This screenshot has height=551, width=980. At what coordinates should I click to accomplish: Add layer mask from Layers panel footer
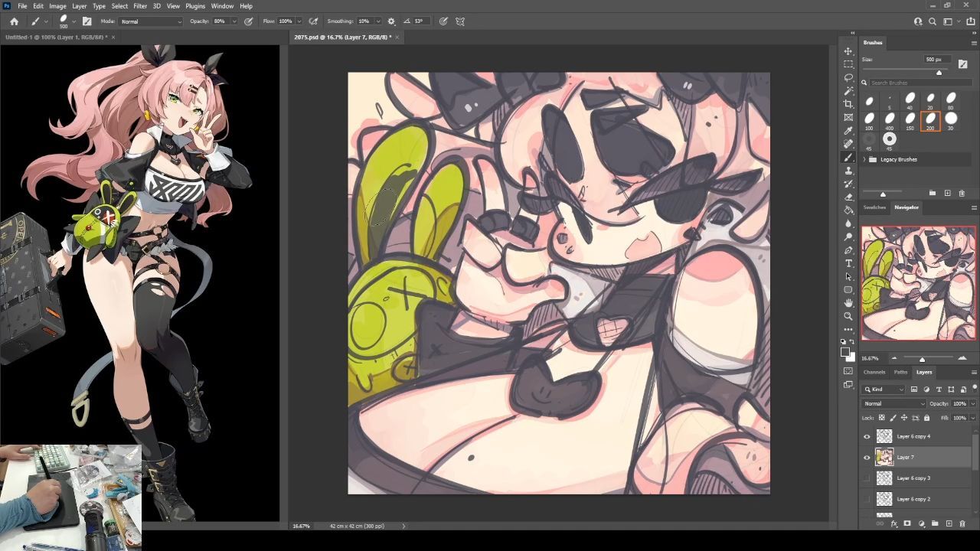pyautogui.click(x=907, y=523)
